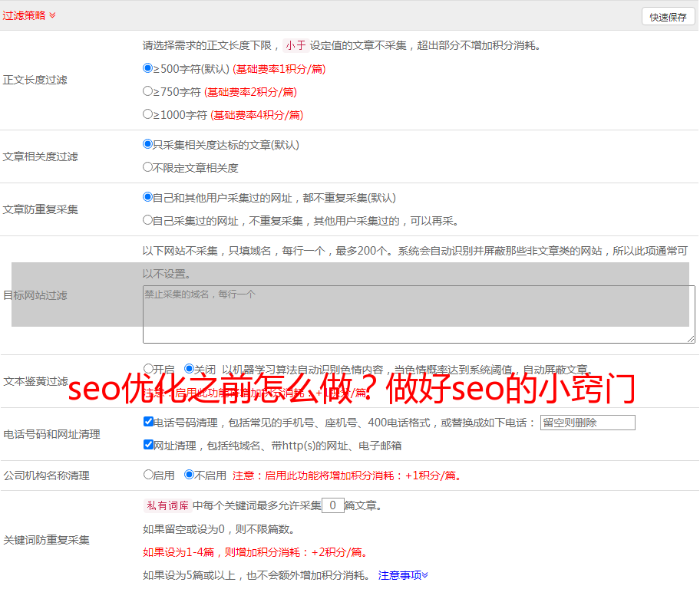
Task: Toggle the 网址清理 checkbox
Action: (x=148, y=444)
